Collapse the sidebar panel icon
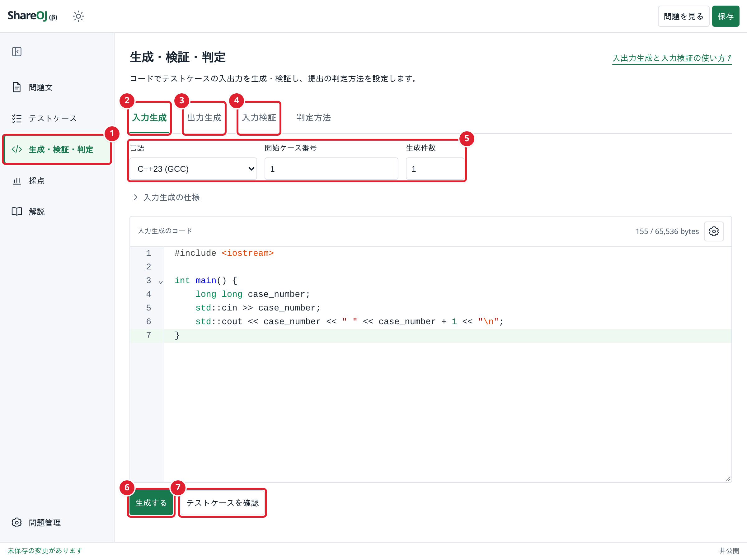Screen dimensions: 747x560 coord(16,52)
